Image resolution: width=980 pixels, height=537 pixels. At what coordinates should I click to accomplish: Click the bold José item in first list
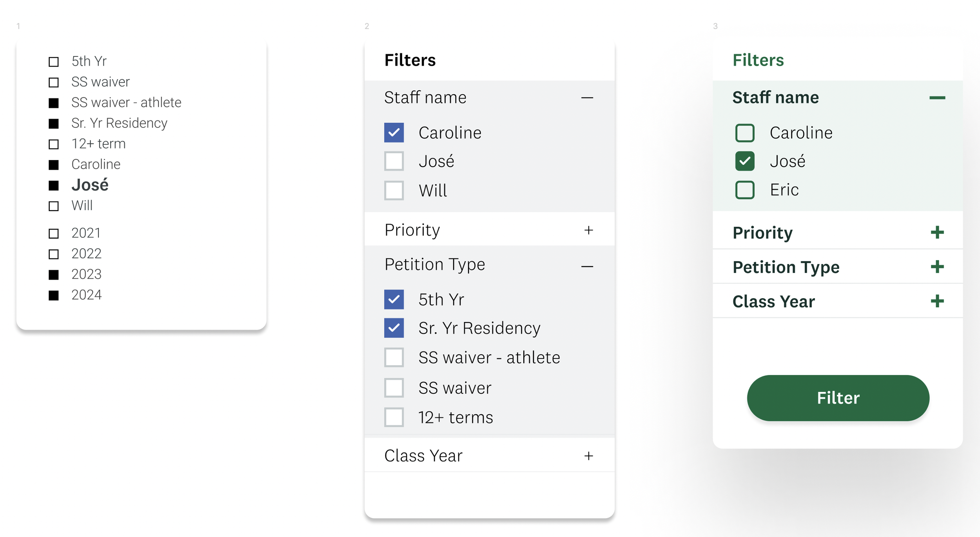[90, 185]
